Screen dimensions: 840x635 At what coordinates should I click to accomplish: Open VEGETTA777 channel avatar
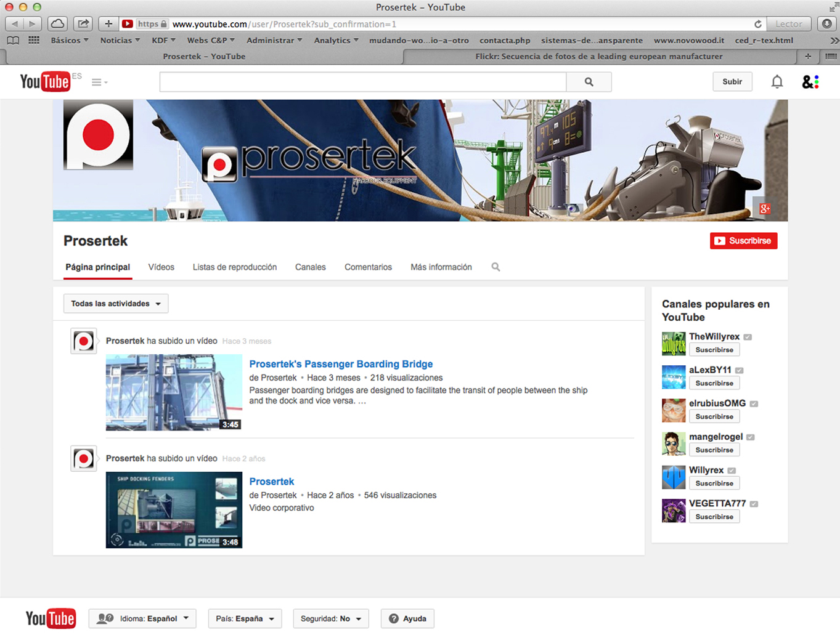click(674, 511)
